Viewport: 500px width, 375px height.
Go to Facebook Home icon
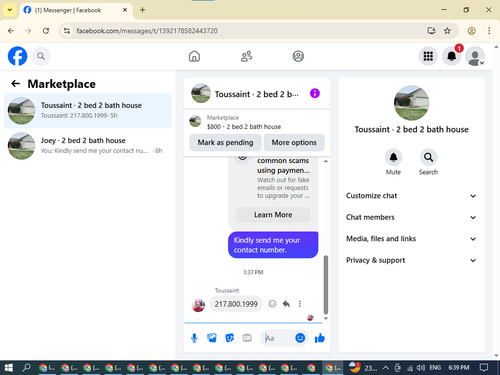click(194, 56)
